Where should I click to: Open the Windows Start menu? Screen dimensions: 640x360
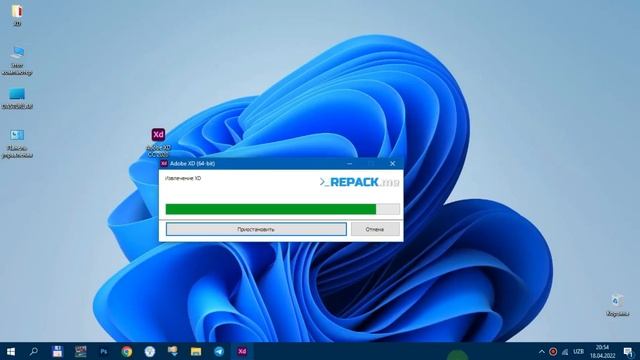pyautogui.click(x=11, y=351)
